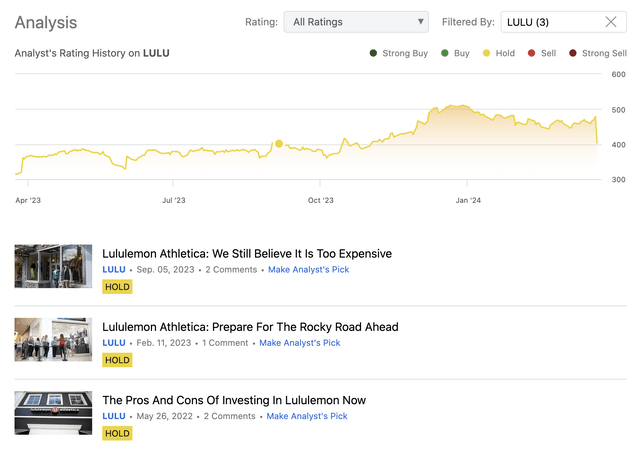Click HOLD badge under 'Rocky Road Ahead' article

117,360
